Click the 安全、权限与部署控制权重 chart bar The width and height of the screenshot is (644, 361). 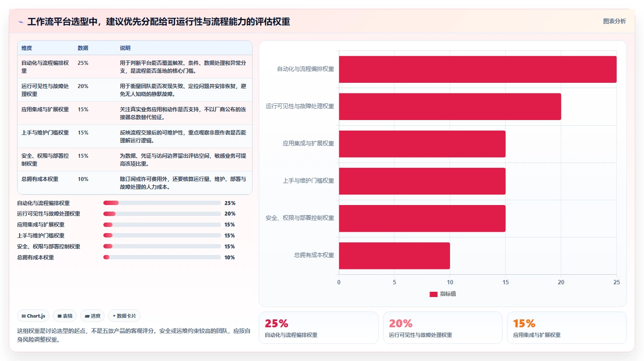click(422, 218)
